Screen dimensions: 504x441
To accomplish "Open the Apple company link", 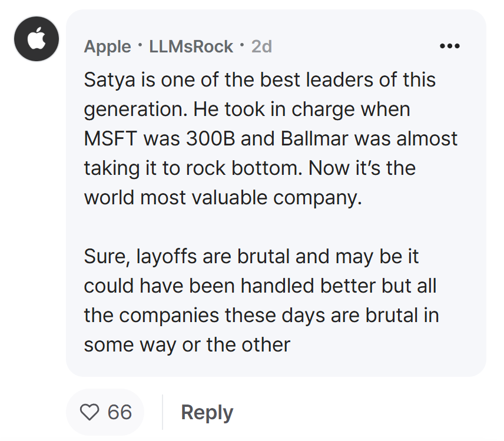I will (x=107, y=47).
